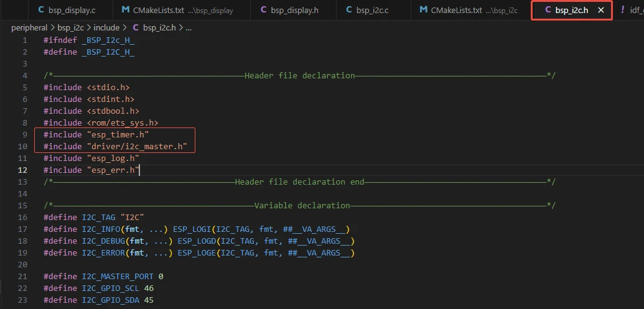Click the C file icon on bsp_display.c tab
Screen dimensions: 644x309
pos(42,10)
